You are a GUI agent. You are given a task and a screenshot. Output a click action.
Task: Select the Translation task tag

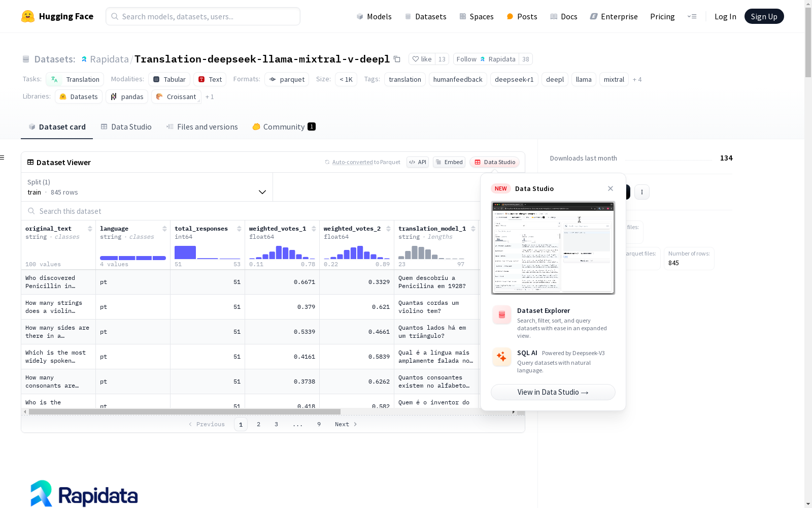(75, 79)
